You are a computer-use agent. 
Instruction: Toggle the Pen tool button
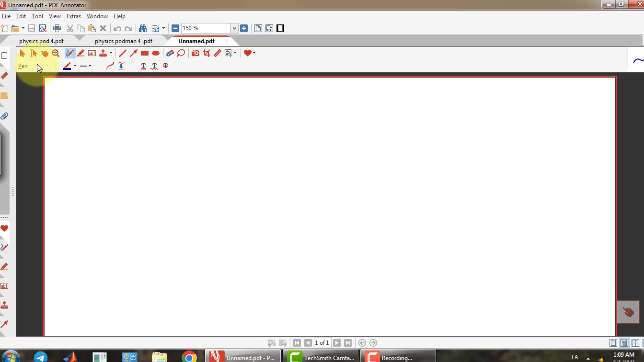(x=70, y=53)
